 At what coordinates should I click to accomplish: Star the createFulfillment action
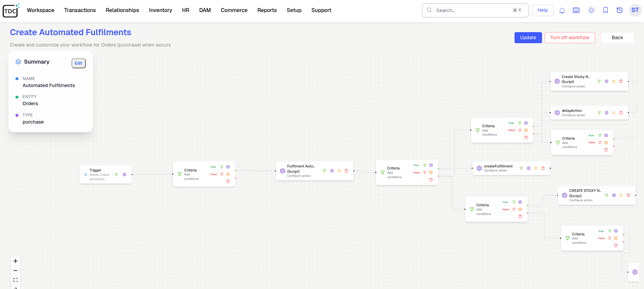536,168
